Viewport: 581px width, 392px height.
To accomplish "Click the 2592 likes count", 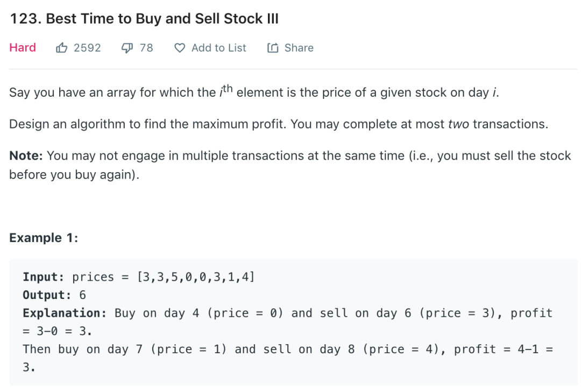I will [87, 48].
